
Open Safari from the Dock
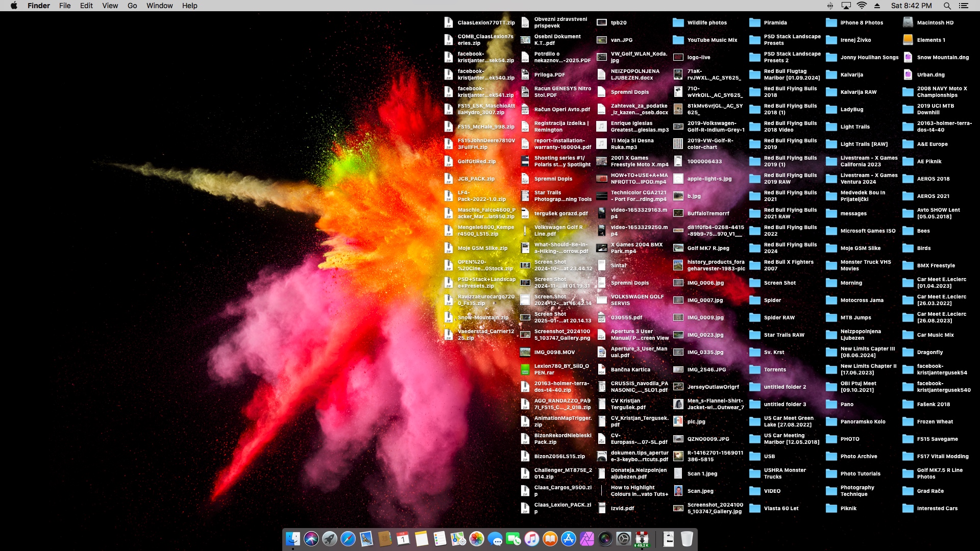pyautogui.click(x=348, y=539)
